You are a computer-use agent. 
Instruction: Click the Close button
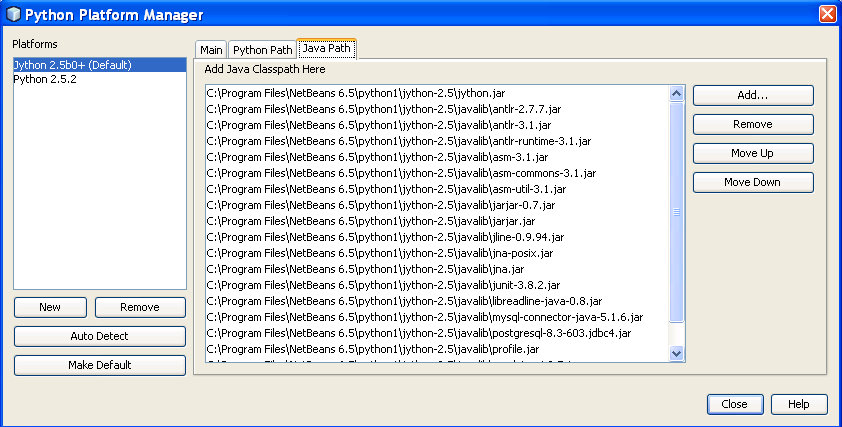point(735,404)
